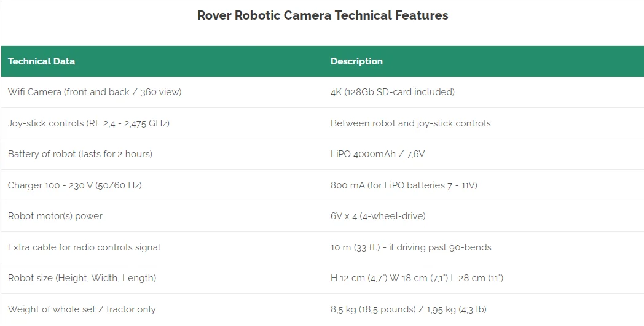Click the 'Technical Data' column header

[41, 61]
